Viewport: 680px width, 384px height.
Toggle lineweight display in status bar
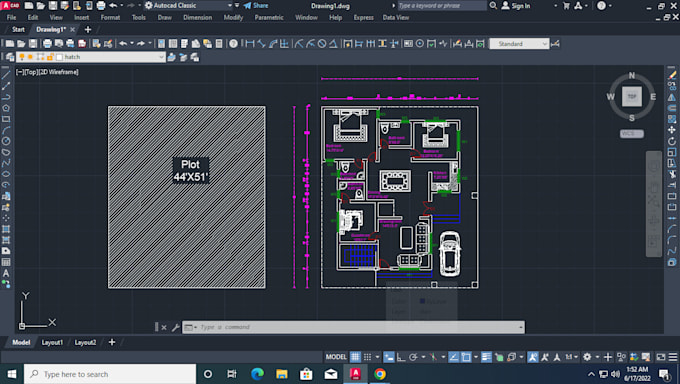coord(486,357)
